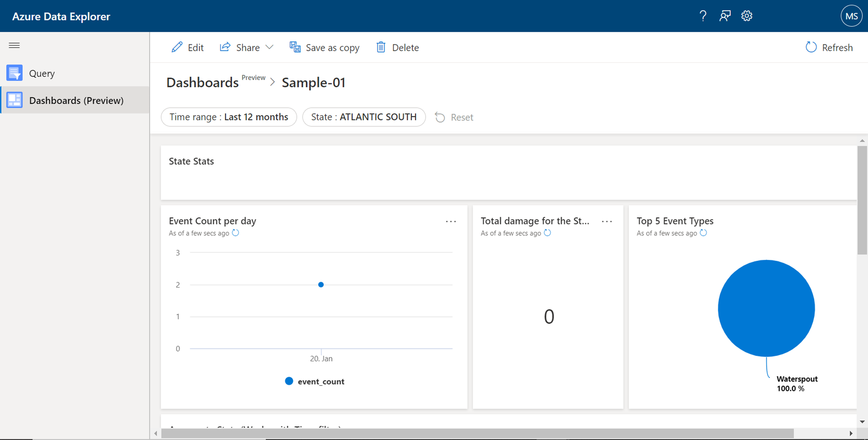Click the feedback person icon in header
Image resolution: width=868 pixels, height=440 pixels.
(x=725, y=16)
